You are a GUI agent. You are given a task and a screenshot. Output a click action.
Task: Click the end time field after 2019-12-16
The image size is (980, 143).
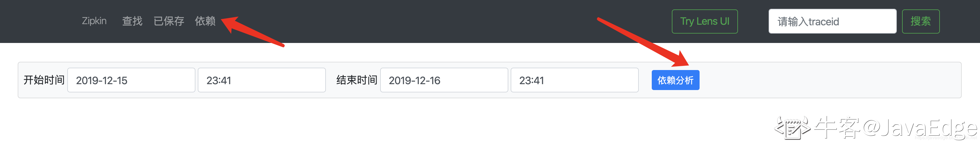[574, 80]
